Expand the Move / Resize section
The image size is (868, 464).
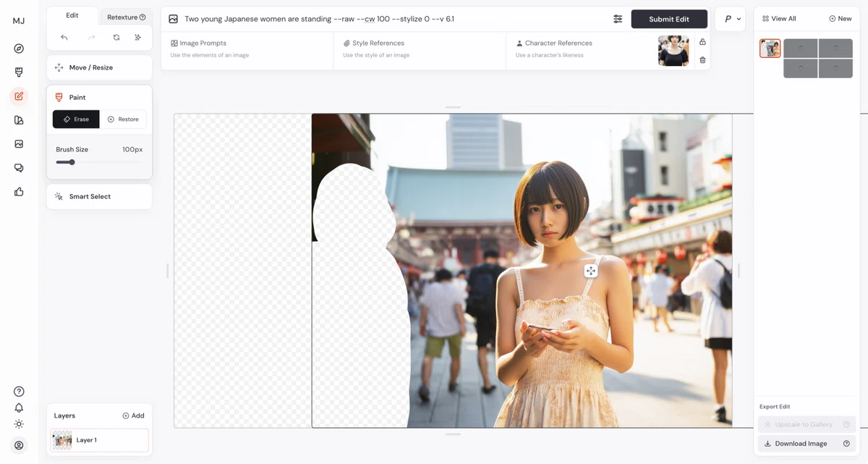click(x=99, y=67)
